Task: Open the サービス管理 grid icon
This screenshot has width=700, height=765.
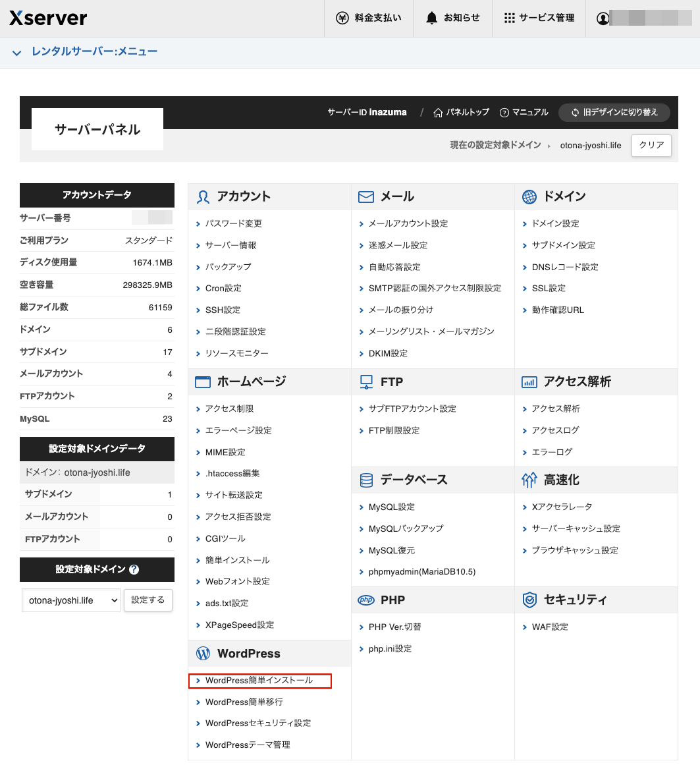Action: tap(510, 18)
